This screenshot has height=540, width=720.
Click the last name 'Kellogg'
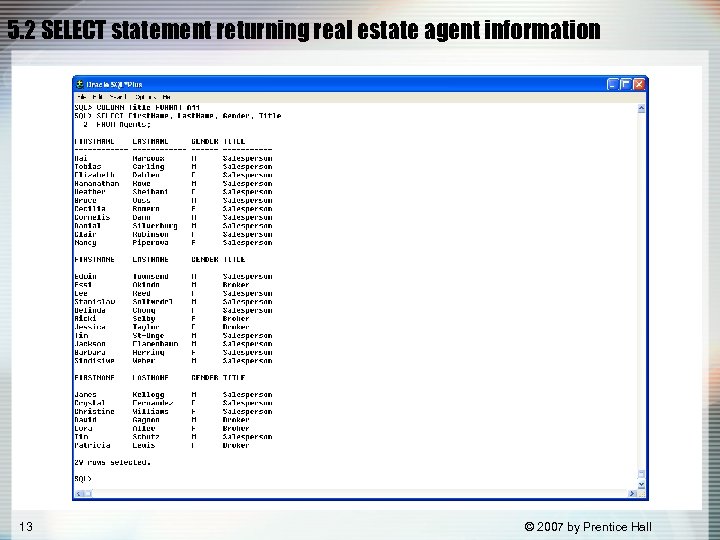pos(148,395)
